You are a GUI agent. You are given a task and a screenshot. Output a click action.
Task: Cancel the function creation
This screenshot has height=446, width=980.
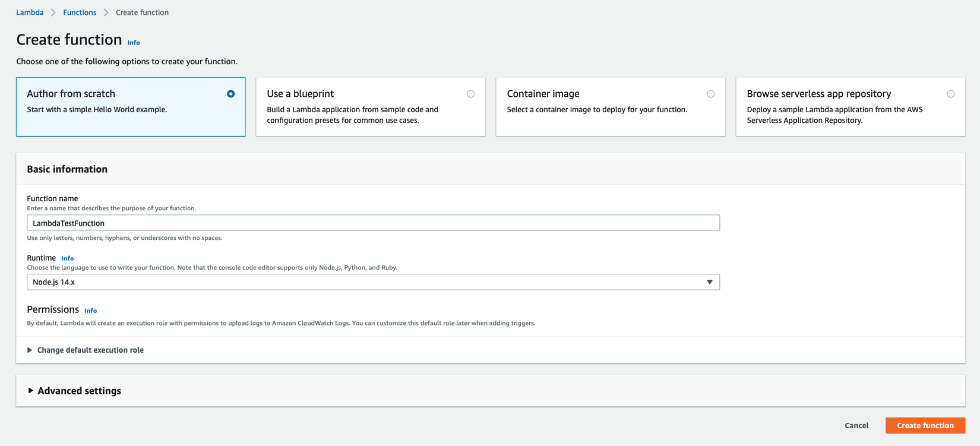856,425
